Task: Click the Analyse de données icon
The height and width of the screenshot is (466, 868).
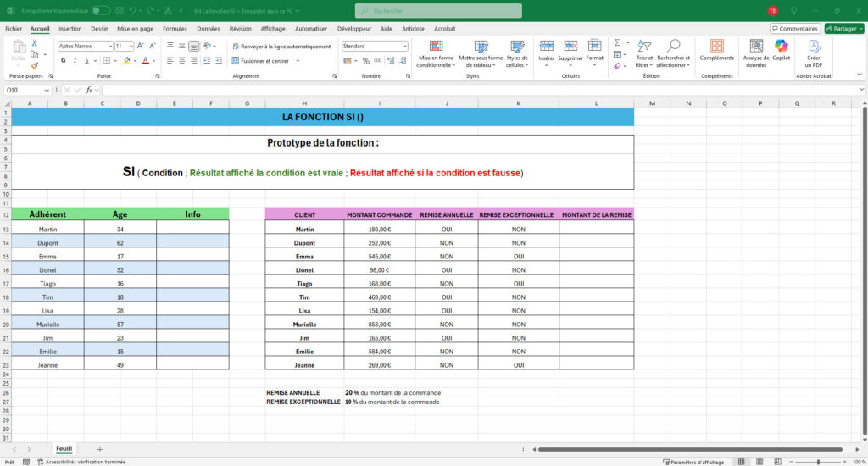Action: [755, 47]
